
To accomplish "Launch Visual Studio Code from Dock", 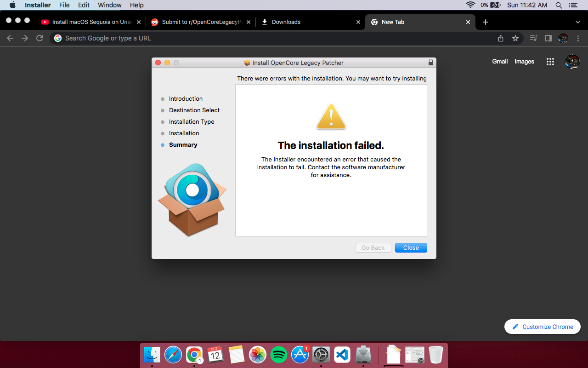I will 342,355.
